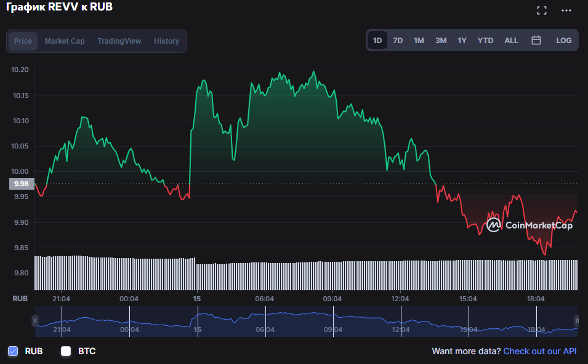The height and width of the screenshot is (364, 588).
Task: Enable the BTC currency checkbox
Action: point(66,351)
